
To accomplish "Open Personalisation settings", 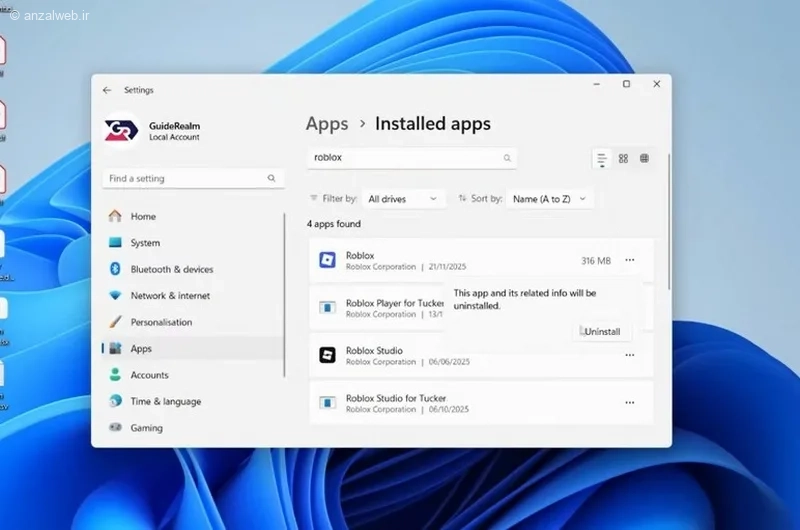I will (x=193, y=322).
